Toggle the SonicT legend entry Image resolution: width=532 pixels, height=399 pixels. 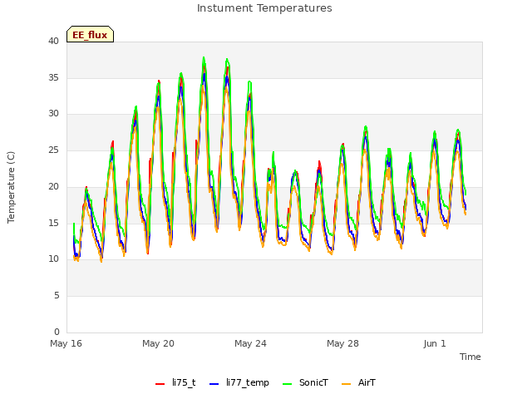point(305,382)
